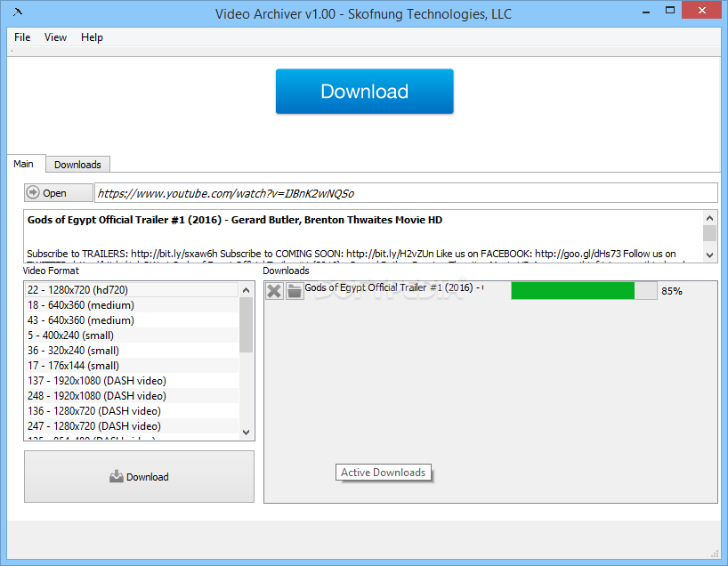Click the download tray icon on bottom Download button
Viewport: 728px width, 566px height.
point(116,476)
